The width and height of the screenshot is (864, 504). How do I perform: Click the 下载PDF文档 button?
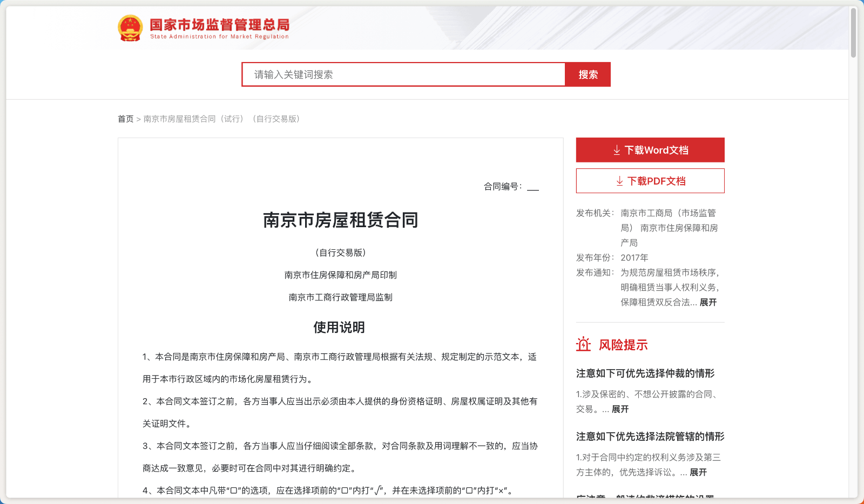650,181
